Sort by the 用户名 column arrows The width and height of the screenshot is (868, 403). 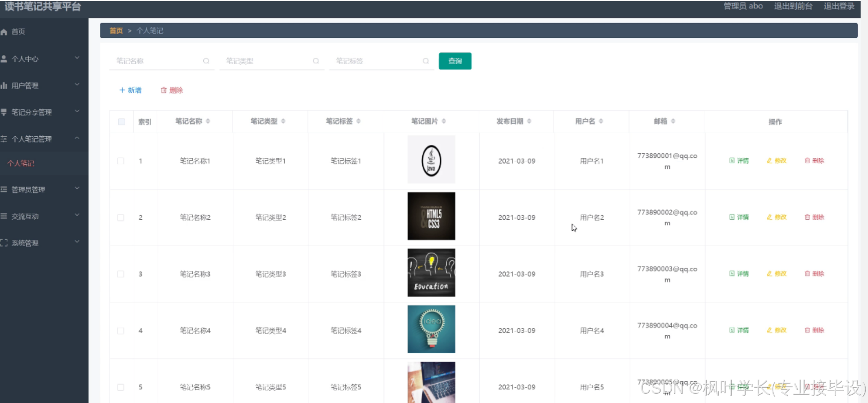601,121
